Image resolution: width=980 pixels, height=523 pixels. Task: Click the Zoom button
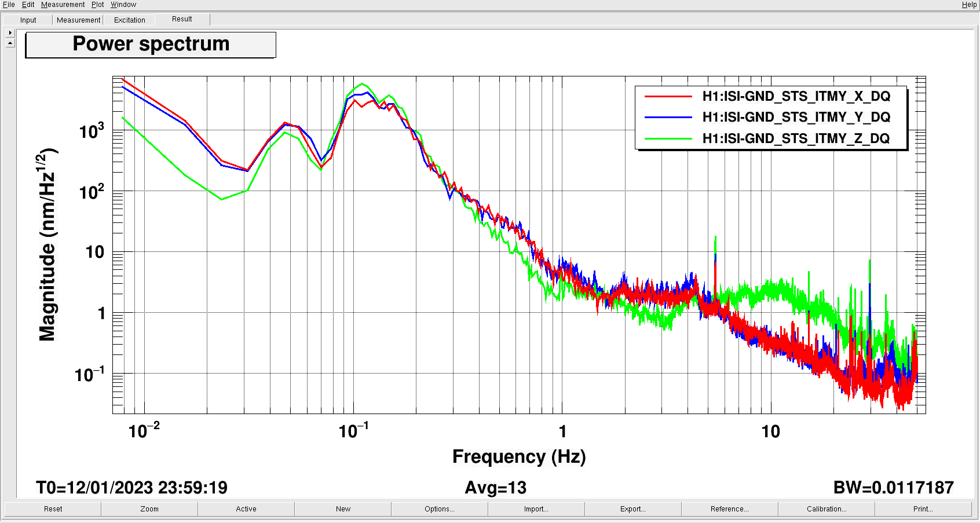pos(149,509)
